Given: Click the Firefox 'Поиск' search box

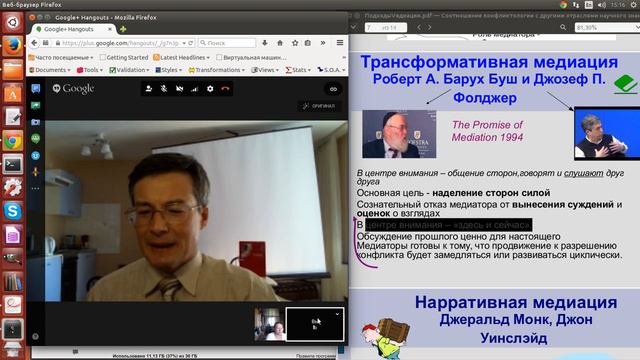Looking at the screenshot, I should point(227,43).
